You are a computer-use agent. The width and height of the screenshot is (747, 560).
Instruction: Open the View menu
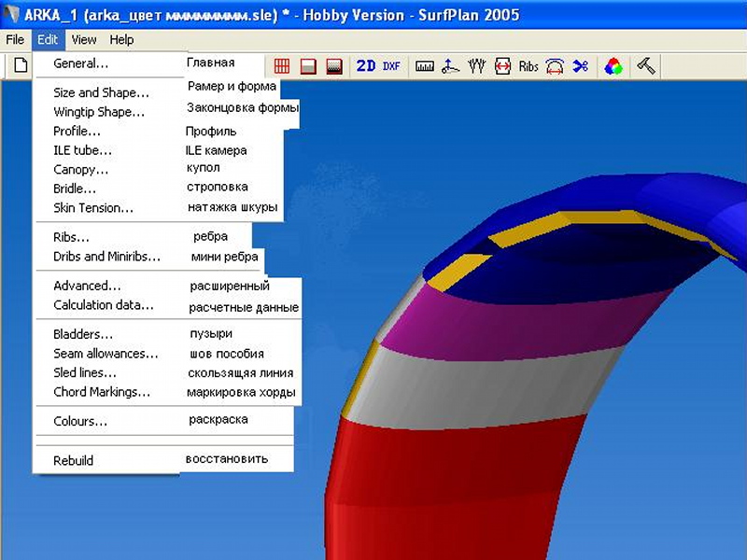(84, 40)
